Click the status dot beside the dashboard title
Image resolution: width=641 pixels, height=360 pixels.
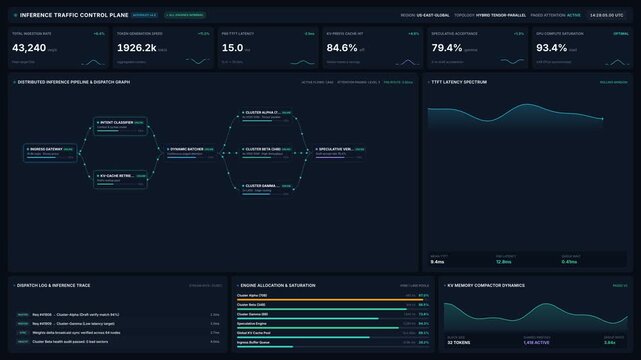(x=16, y=15)
